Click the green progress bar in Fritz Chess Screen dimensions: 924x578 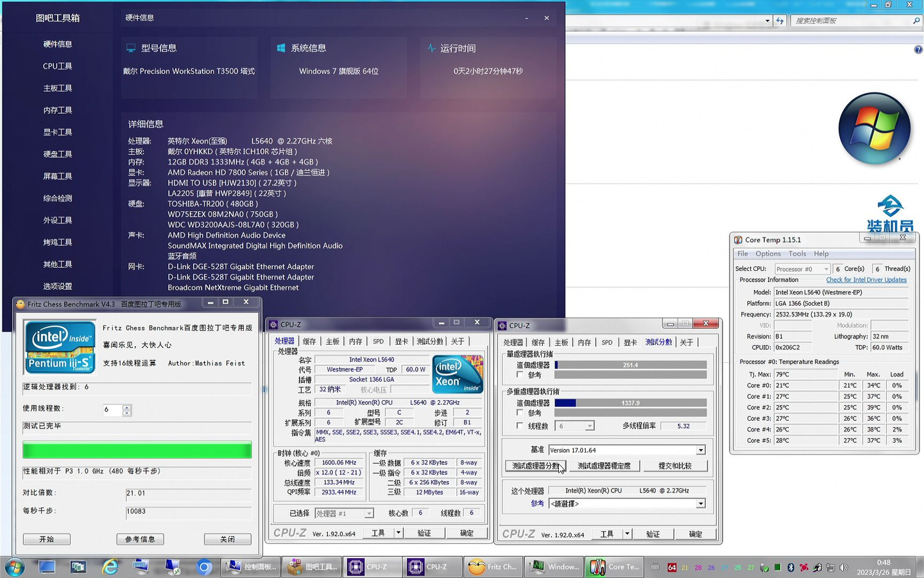137,450
